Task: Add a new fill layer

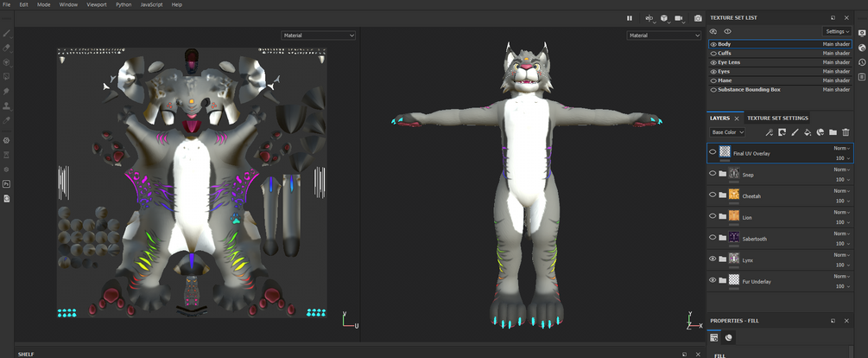Action: tap(808, 132)
